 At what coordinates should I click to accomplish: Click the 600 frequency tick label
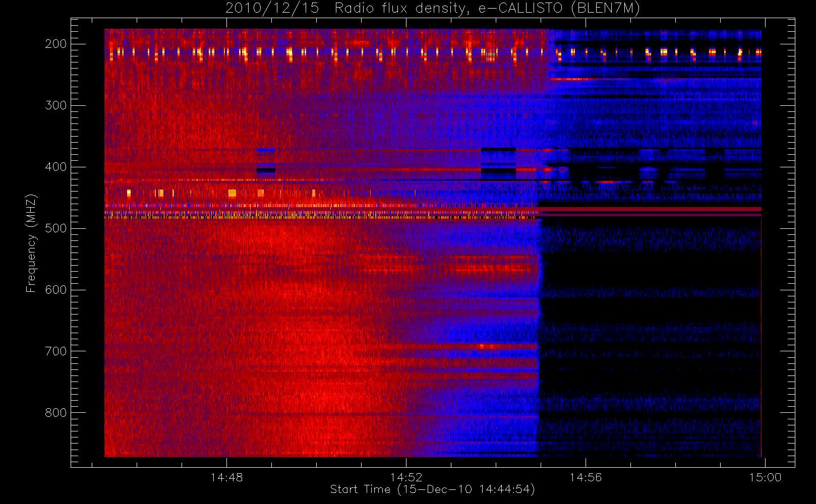pos(55,290)
